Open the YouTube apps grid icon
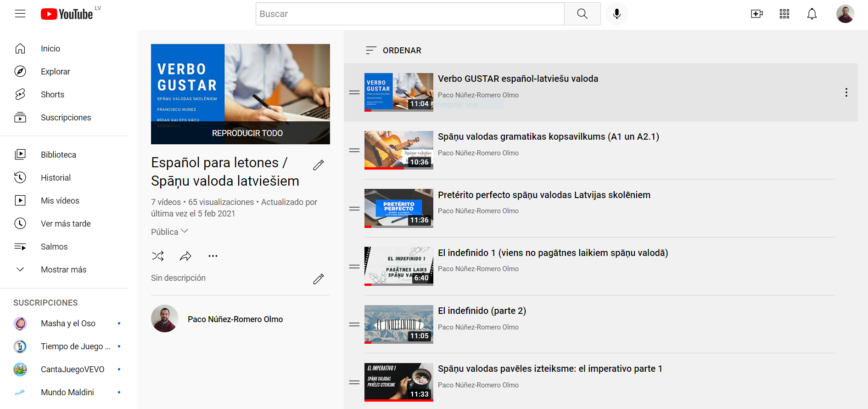Viewport: 868px width, 409px height. tap(784, 14)
